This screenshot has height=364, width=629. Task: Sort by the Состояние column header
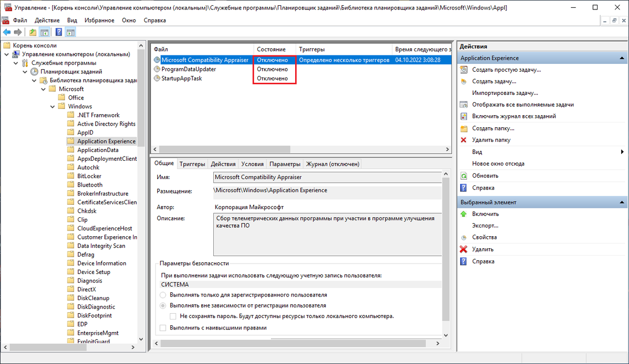[275, 49]
